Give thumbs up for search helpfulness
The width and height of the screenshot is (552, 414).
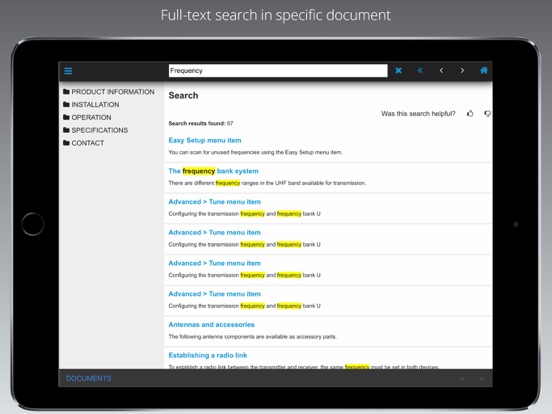click(x=470, y=113)
